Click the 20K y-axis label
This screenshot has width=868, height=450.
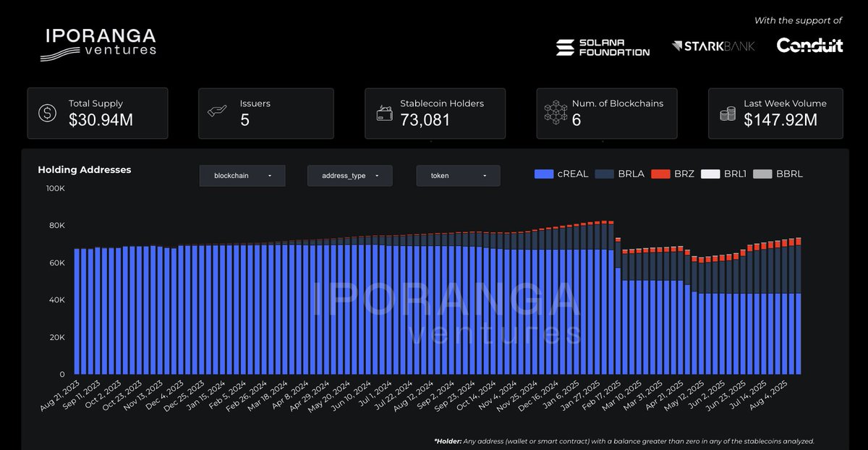point(57,337)
